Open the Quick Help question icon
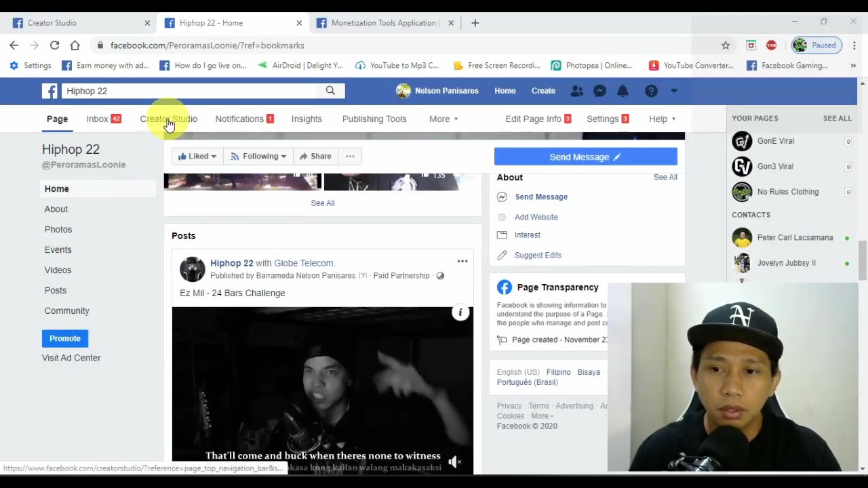The image size is (868, 488). pyautogui.click(x=651, y=91)
